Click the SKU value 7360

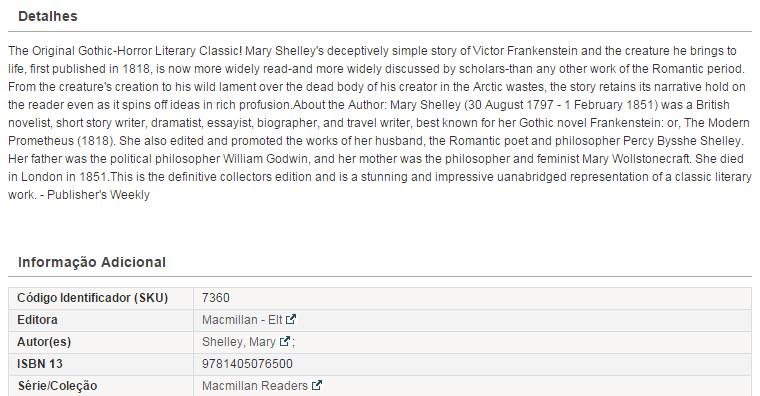(x=216, y=298)
